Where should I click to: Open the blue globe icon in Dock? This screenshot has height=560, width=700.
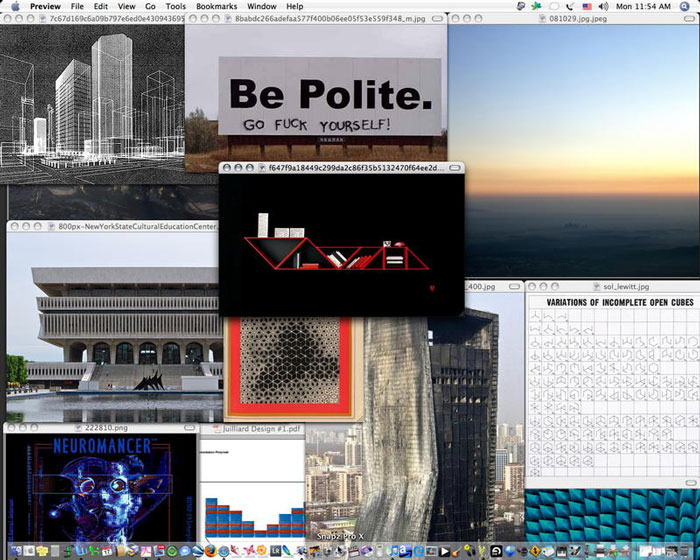510,551
